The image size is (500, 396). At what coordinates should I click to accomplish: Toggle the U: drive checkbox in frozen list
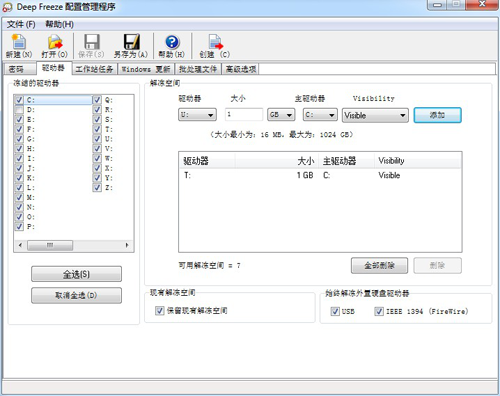pyautogui.click(x=97, y=139)
